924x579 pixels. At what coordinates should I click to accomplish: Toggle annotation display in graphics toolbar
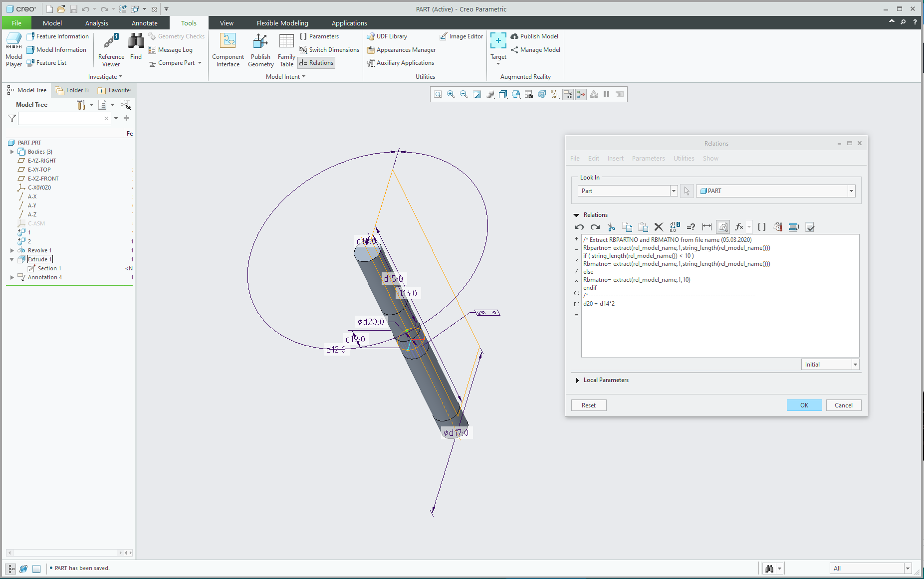coord(568,94)
